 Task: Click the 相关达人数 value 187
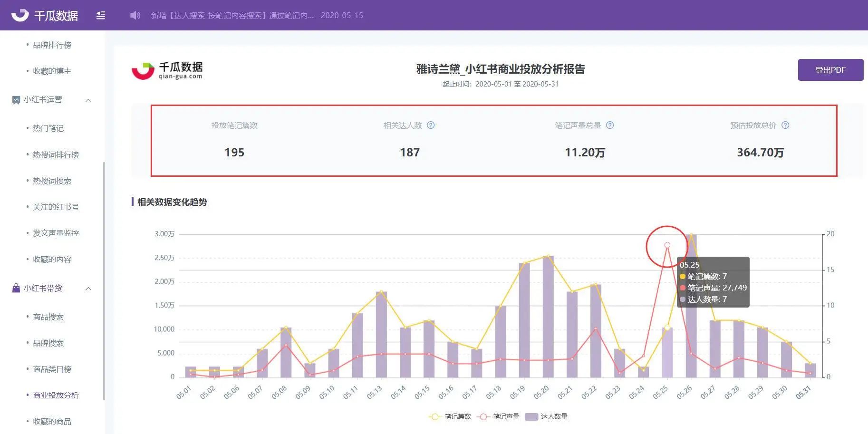point(410,152)
